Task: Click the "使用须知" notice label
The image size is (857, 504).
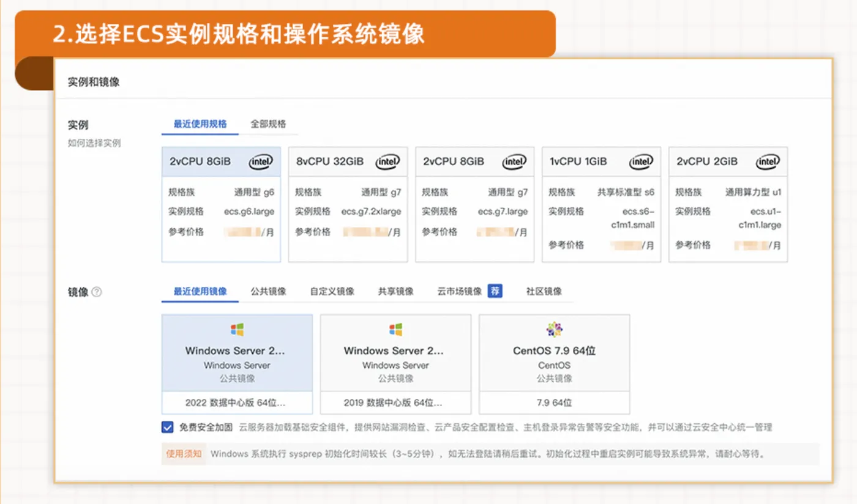Action: pos(184,454)
